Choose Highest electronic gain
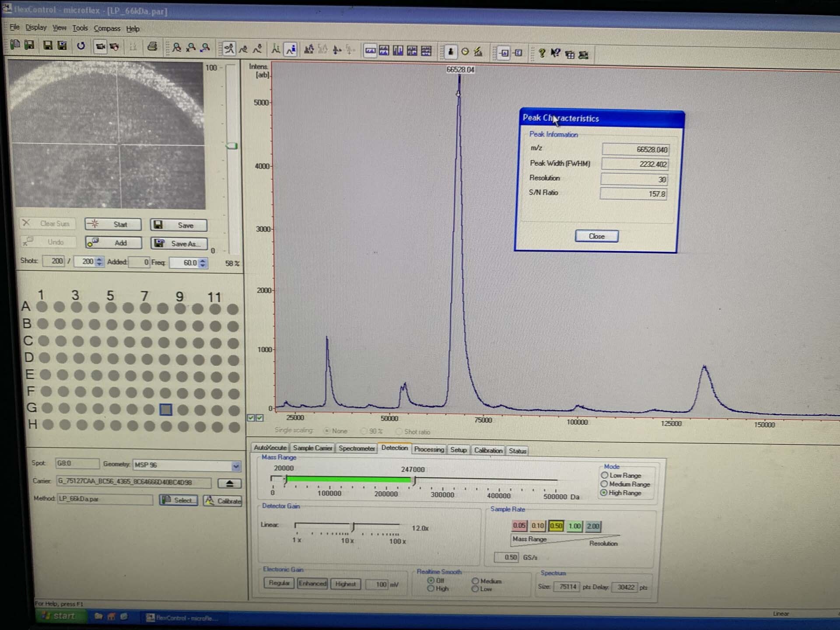 pos(346,584)
